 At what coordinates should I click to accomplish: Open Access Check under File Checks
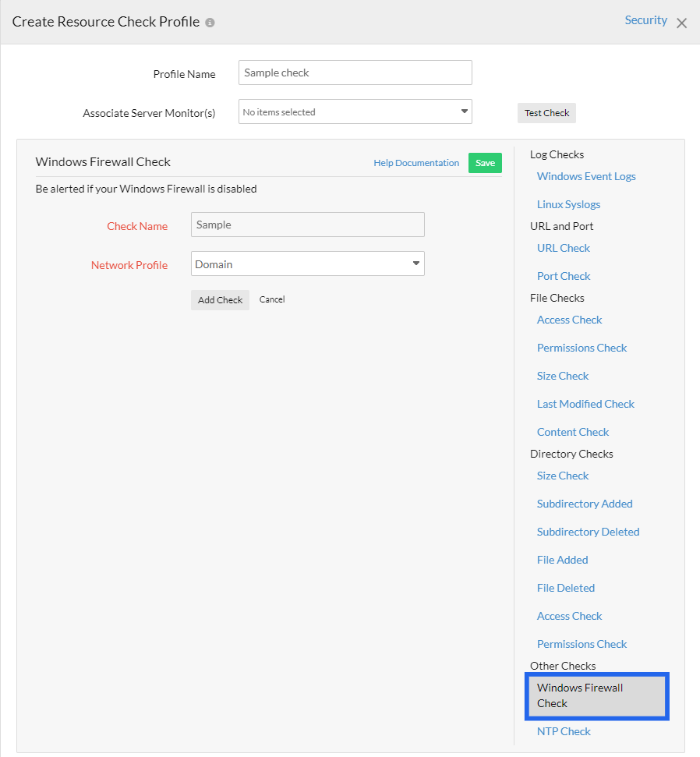pos(569,320)
